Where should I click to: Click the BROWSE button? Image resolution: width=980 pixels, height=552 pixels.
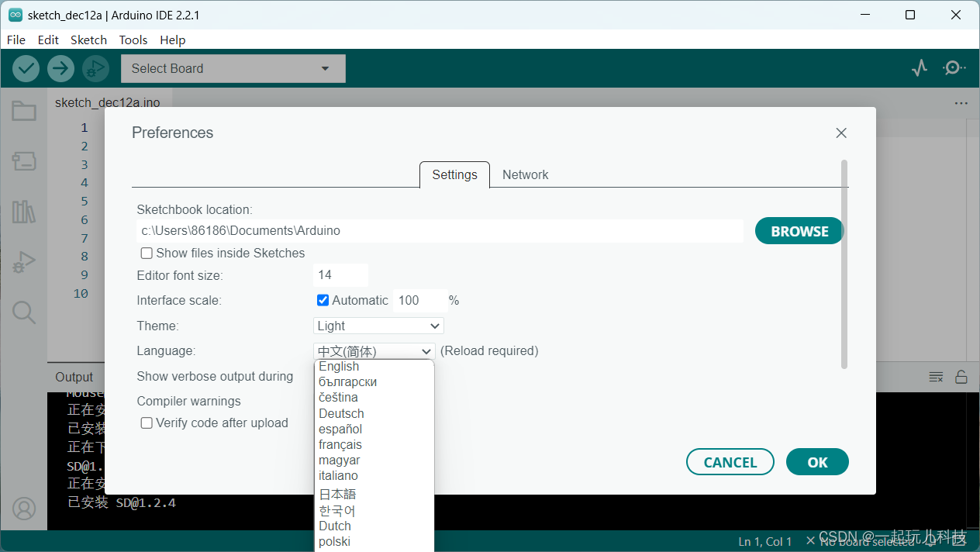799,231
